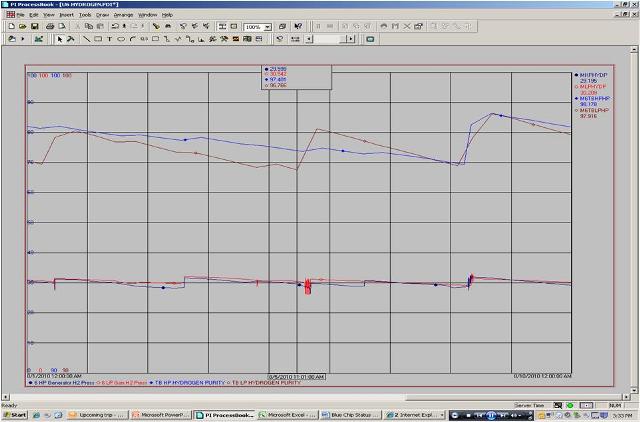Switch to Microsoft Excel taskbar button
Image resolution: width=640 pixels, height=422 pixels.
click(287, 415)
